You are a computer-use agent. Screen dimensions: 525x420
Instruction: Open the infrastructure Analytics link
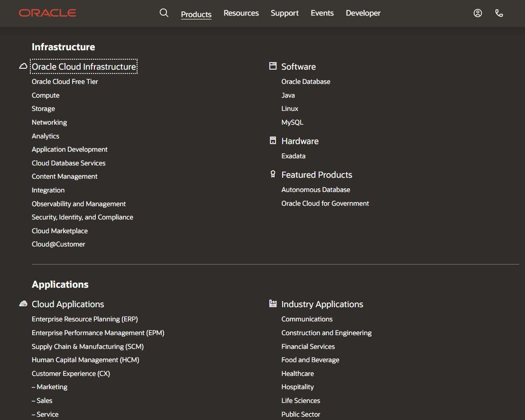point(45,136)
